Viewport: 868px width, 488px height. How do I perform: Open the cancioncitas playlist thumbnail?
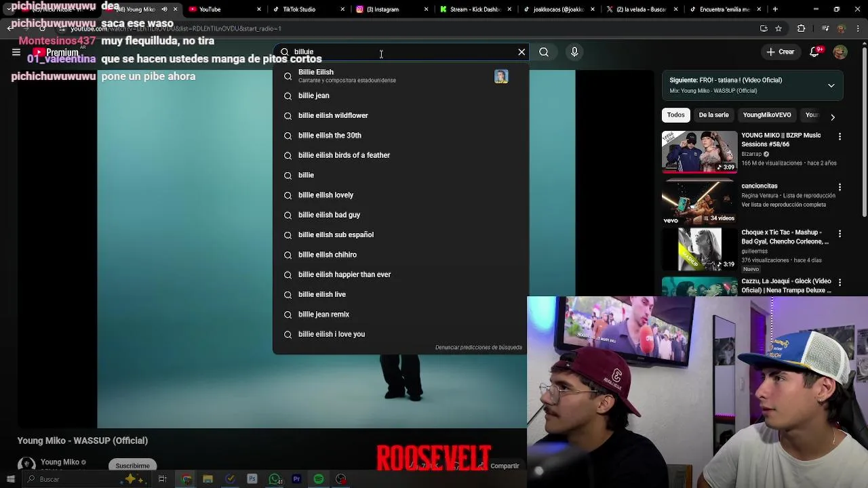[699, 202]
